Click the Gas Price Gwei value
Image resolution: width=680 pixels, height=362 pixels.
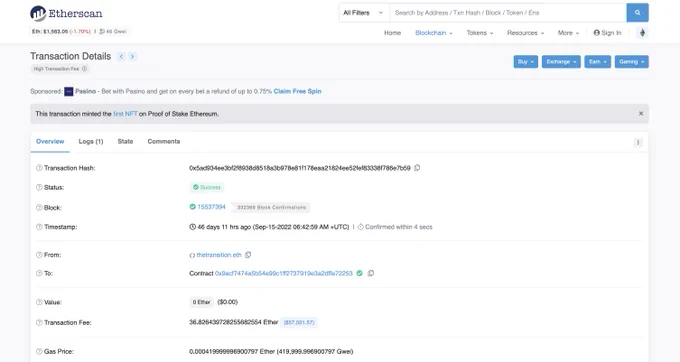(314, 351)
